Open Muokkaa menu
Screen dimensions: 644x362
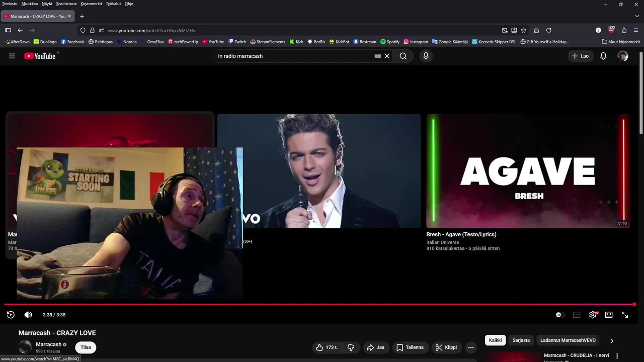tap(30, 4)
